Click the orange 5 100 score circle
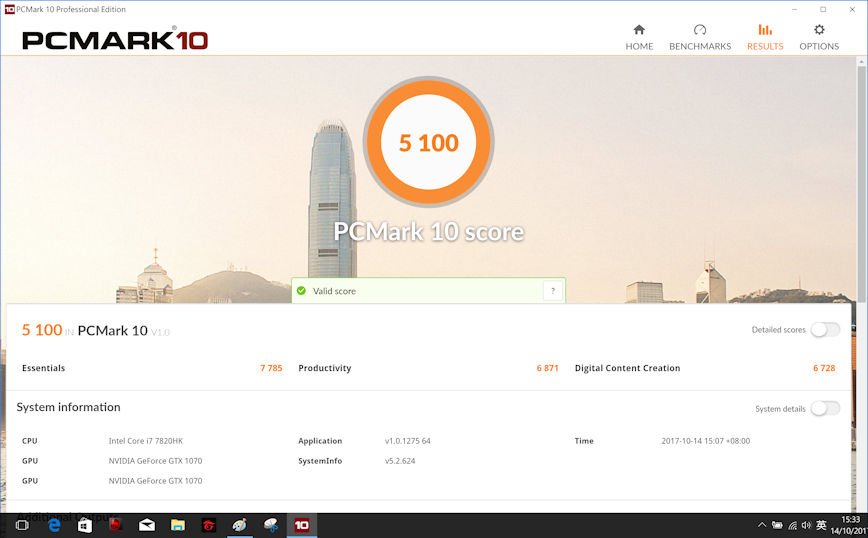The image size is (868, 538). [x=428, y=142]
